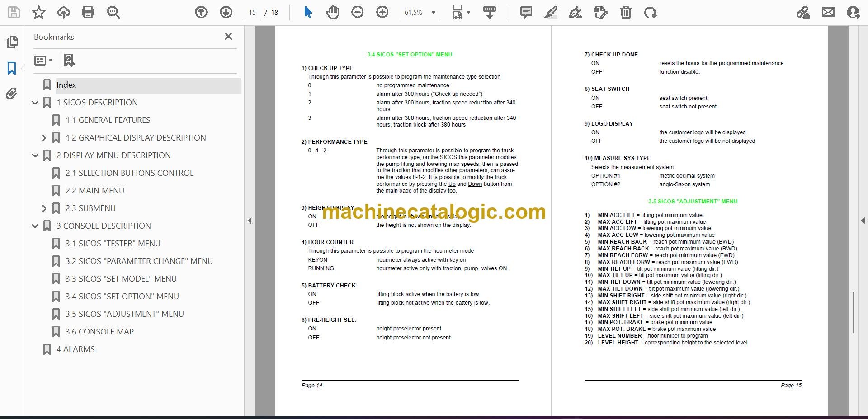Jump to 3.4 SICOS "SET OPTION" MENU bookmark
Screen dimensions: 868x419
(x=122, y=297)
